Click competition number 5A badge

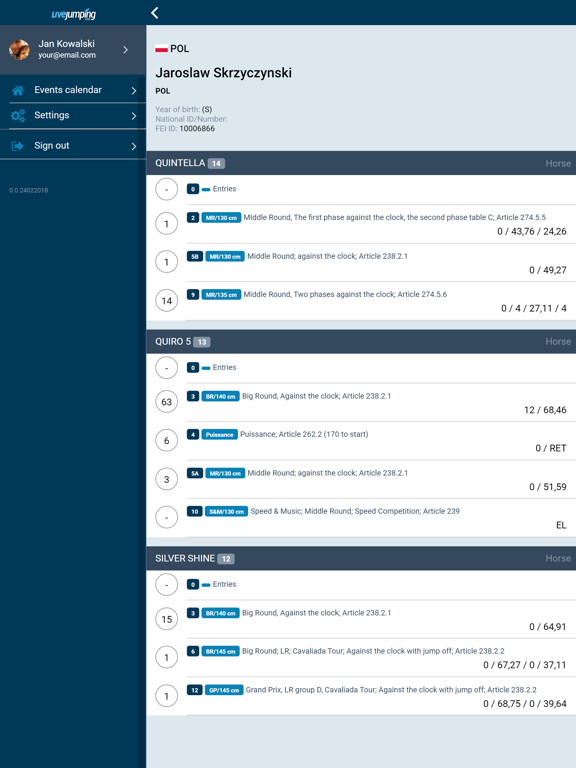tap(195, 473)
